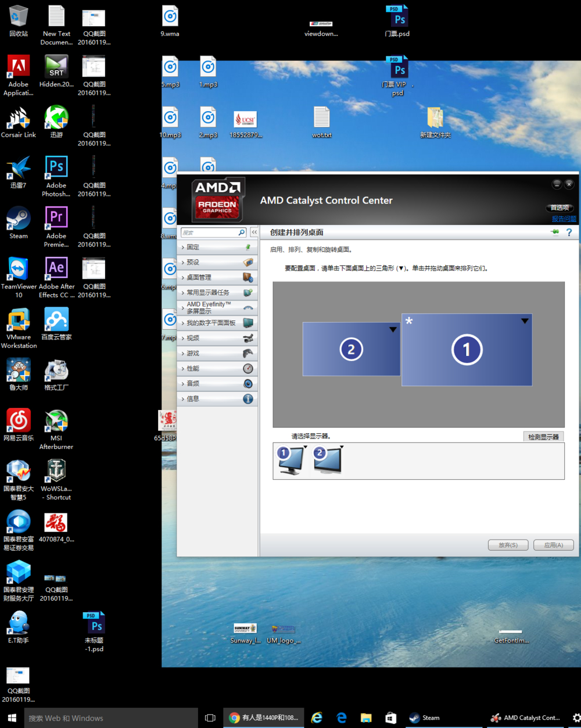581x728 pixels.
Task: Expand the AMD Eyefinity 多屏显示 section
Action: point(218,308)
